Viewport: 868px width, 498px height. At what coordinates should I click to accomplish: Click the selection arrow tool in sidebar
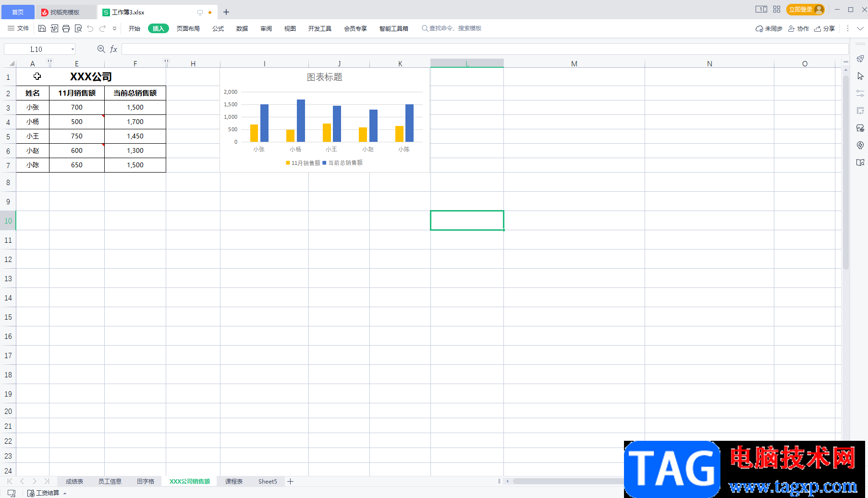860,76
